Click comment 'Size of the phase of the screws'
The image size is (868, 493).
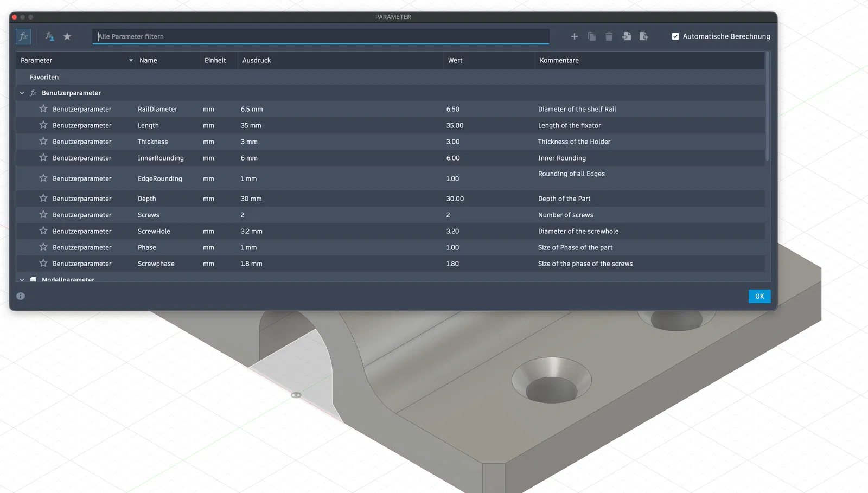point(585,264)
